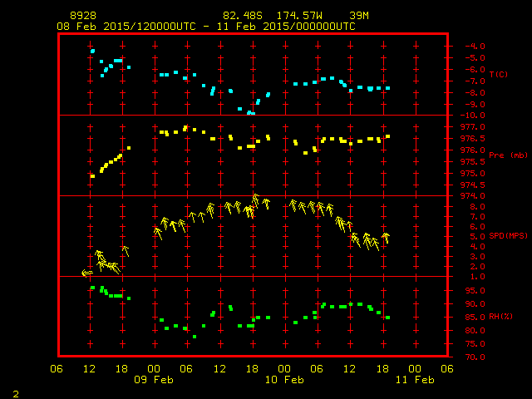Click the 10 Feb date label
Image resolution: width=532 pixels, height=399 pixels.
click(284, 380)
